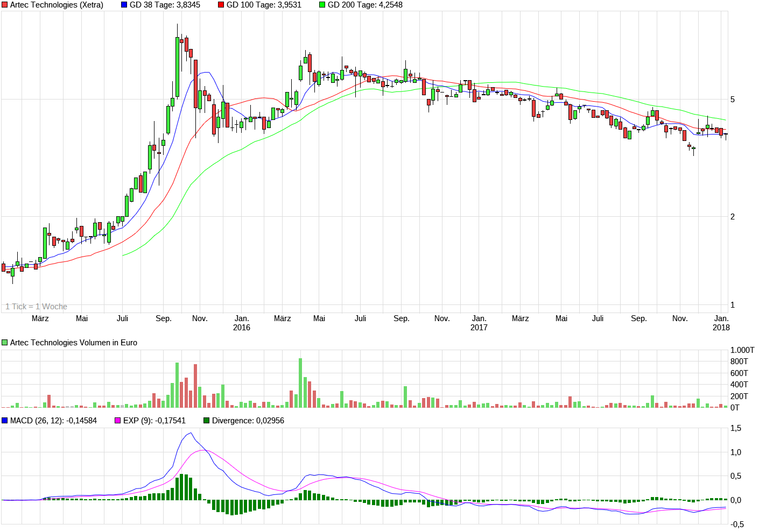The image size is (759, 532).
Task: Click the magenta EXP (9) legend square
Action: [118, 421]
